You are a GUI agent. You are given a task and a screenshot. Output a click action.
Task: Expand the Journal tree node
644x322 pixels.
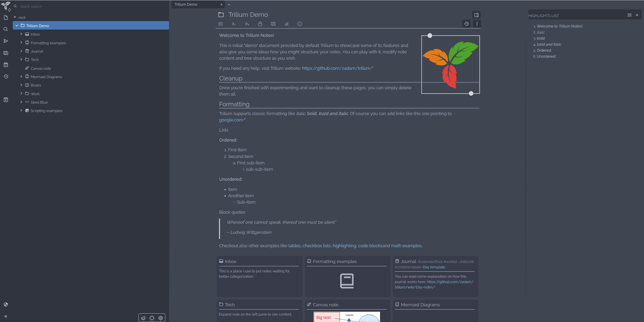(21, 51)
